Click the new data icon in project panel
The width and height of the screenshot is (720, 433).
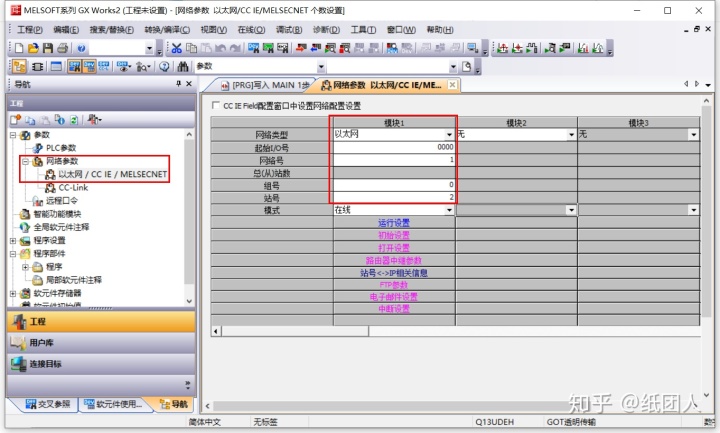point(16,120)
